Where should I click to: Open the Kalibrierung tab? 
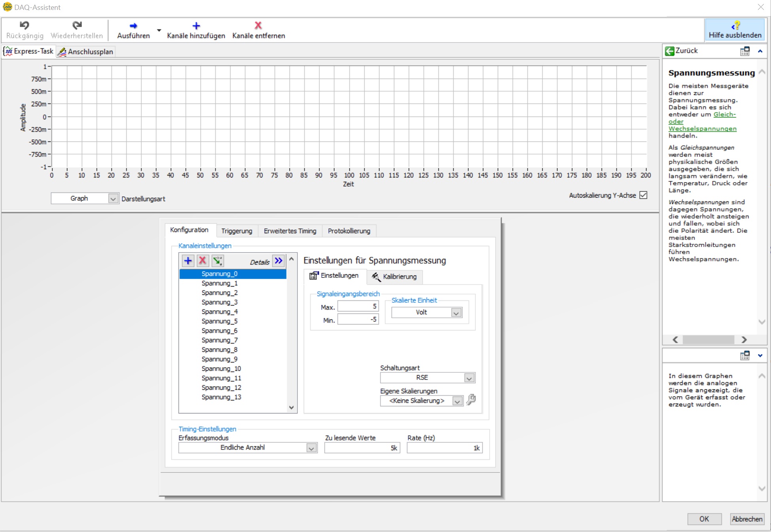tap(395, 277)
